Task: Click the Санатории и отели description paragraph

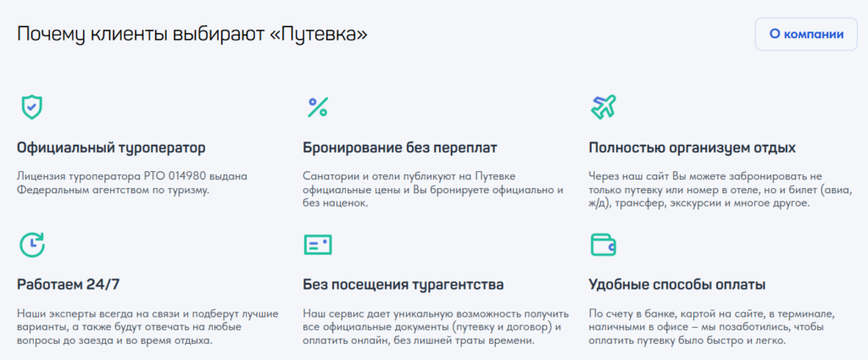Action: point(433,191)
